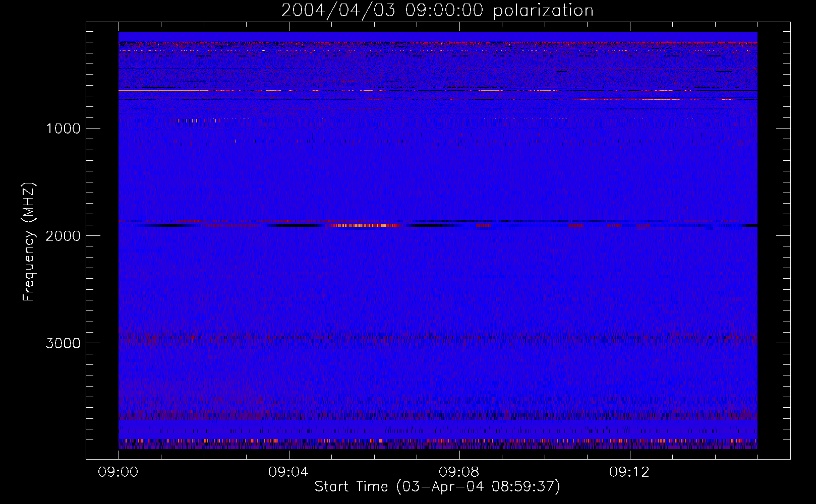
Task: Click the 09:12 time tick label
Action: click(x=629, y=472)
